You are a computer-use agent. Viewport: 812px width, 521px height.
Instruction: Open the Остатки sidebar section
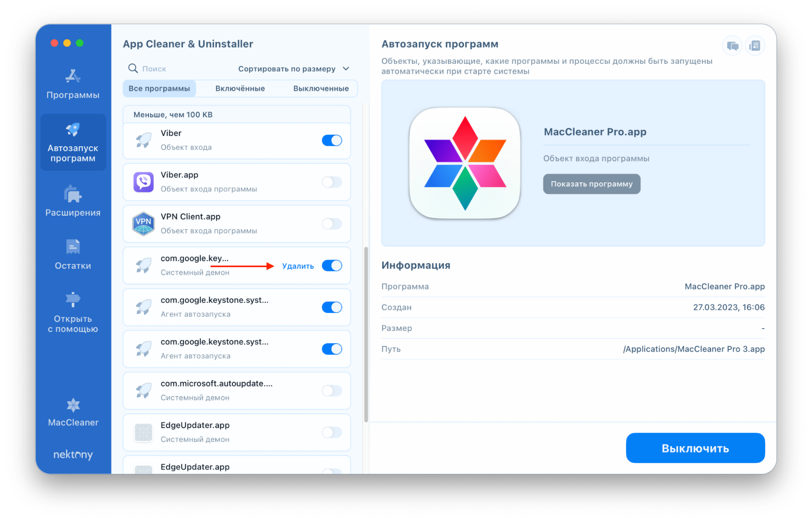coord(73,254)
